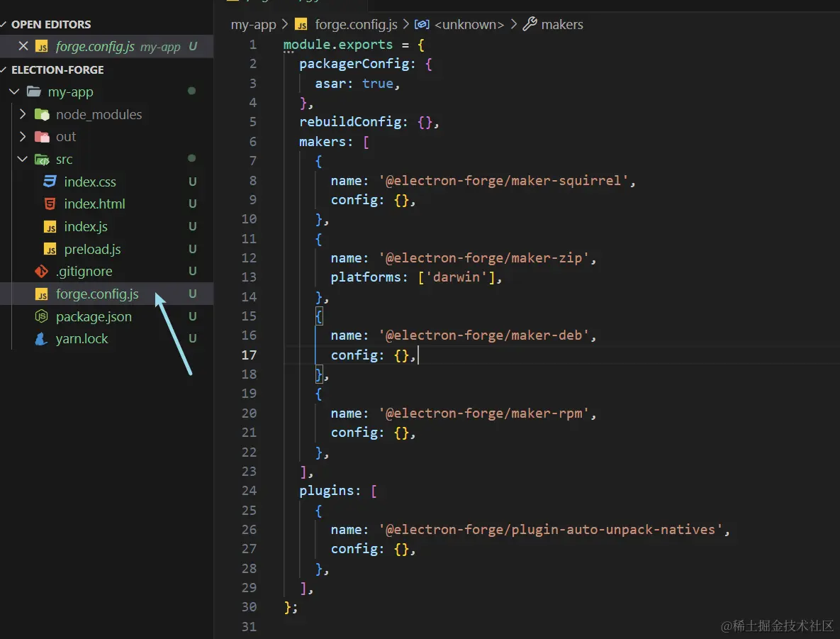Click the JS icon beside preload.js

click(x=50, y=249)
